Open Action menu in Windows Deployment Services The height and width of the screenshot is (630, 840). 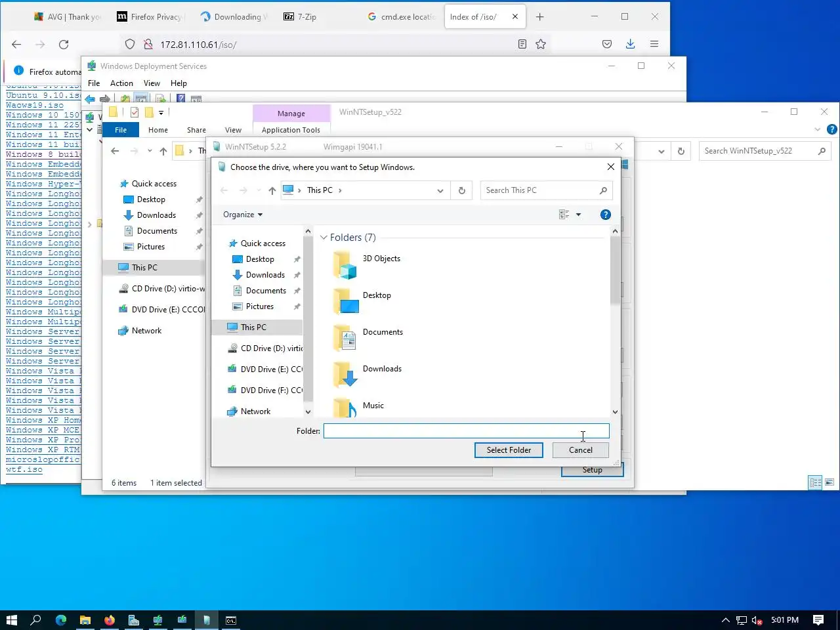tap(121, 83)
